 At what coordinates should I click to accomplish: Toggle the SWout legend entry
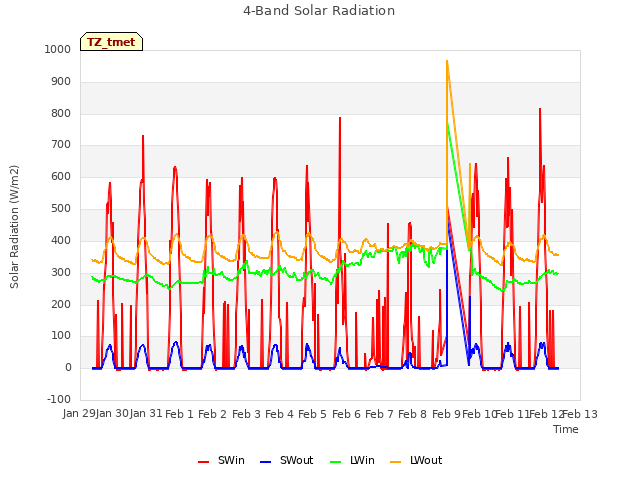tap(287, 460)
